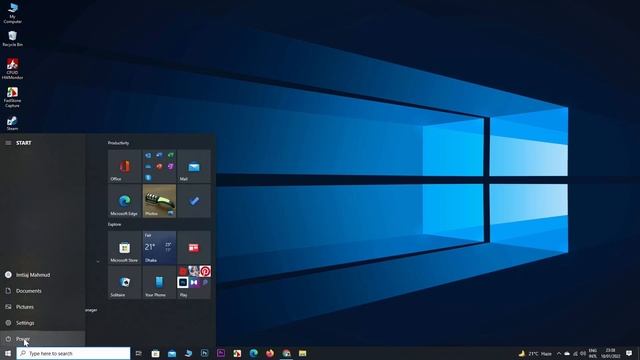Open the Office tile

(124, 166)
